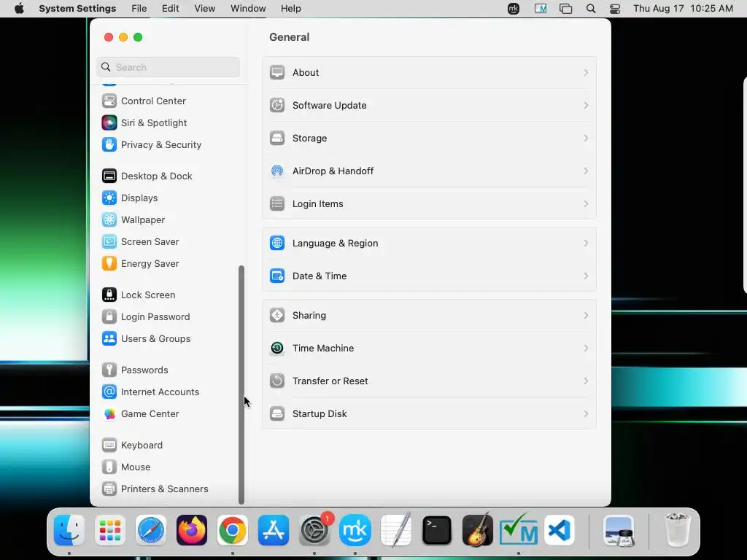The width and height of the screenshot is (747, 560).
Task: Expand Transfer or Reset chevron
Action: (586, 381)
